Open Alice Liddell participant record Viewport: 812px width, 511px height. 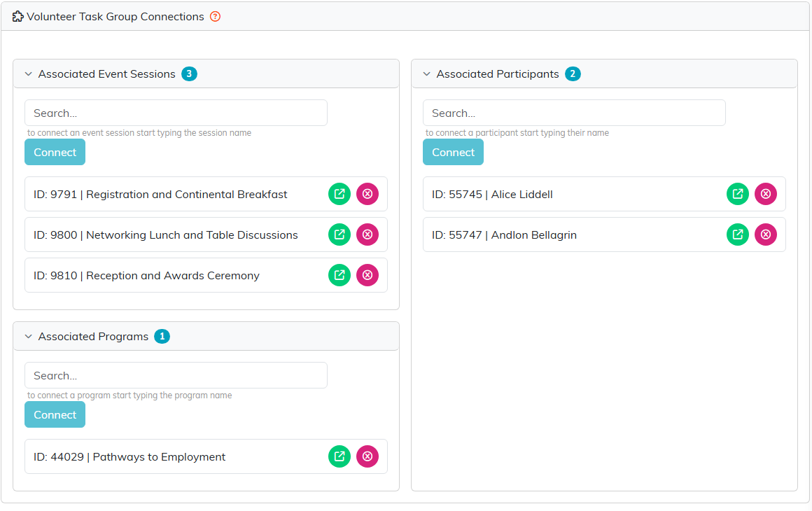click(x=737, y=194)
